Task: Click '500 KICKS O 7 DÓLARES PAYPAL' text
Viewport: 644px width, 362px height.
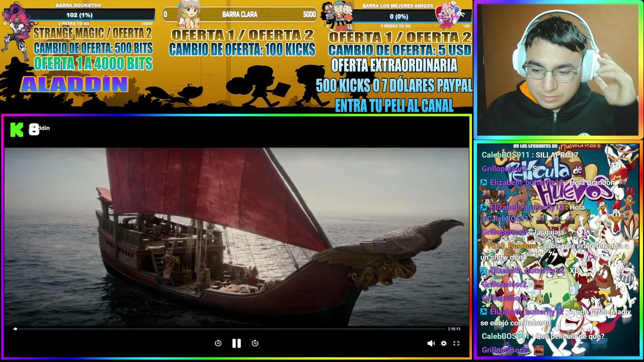Action: (x=394, y=85)
